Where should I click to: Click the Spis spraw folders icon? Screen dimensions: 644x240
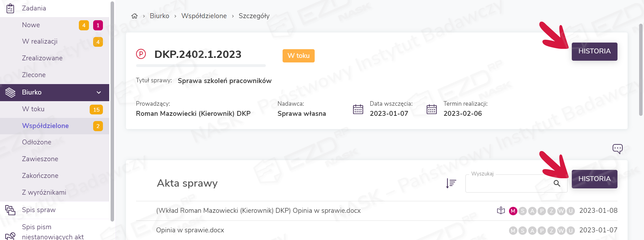pyautogui.click(x=10, y=210)
